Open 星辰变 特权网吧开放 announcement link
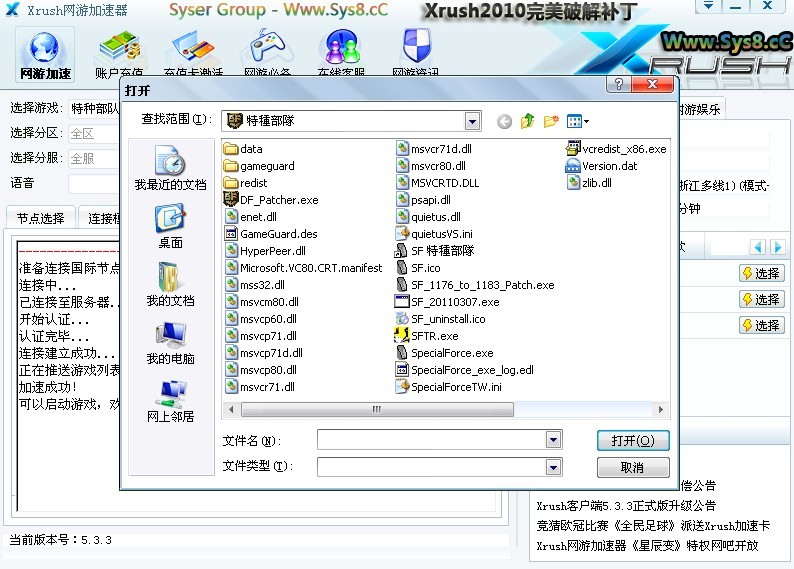 (647, 546)
